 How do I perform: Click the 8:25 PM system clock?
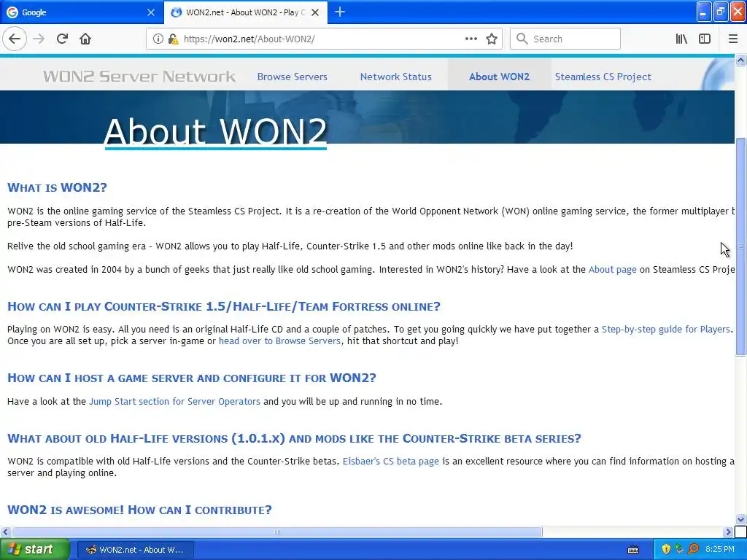(720, 550)
